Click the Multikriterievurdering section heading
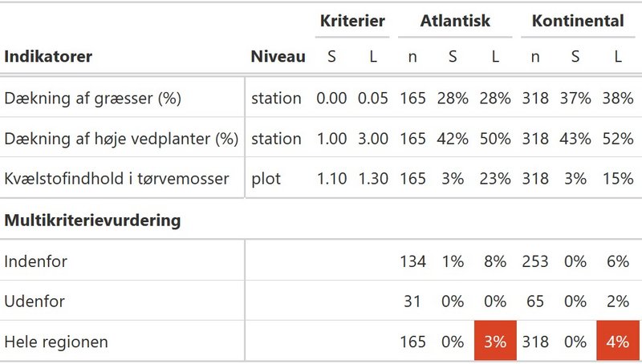This screenshot has width=642, height=364. tap(92, 220)
